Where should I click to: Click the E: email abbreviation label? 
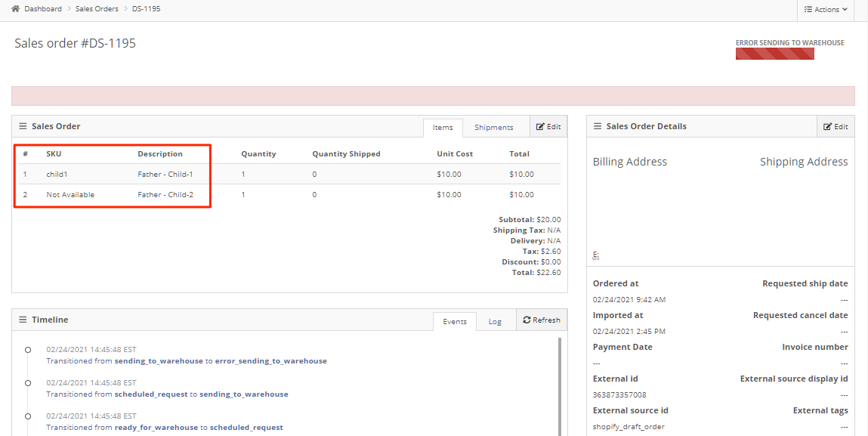click(595, 255)
